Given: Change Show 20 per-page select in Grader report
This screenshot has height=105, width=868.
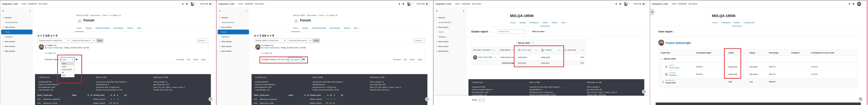Looking at the screenshot, I should point(481,100).
